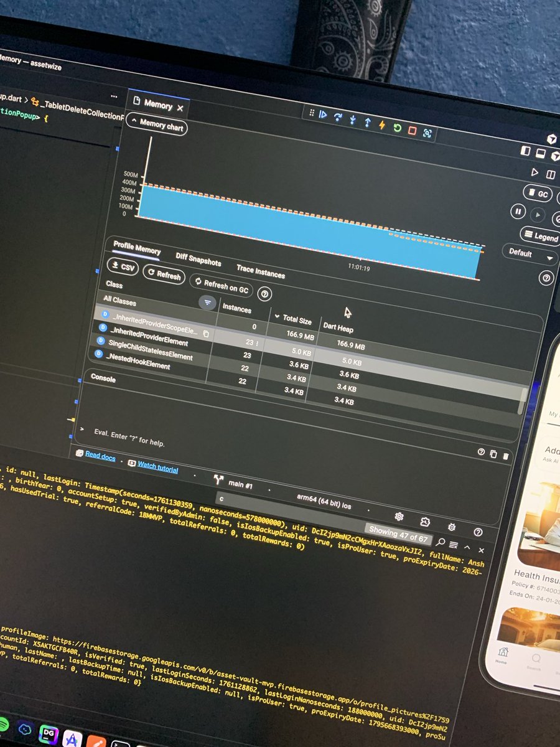The width and height of the screenshot is (560, 747).
Task: Resume the memory chart with play button
Action: [538, 215]
